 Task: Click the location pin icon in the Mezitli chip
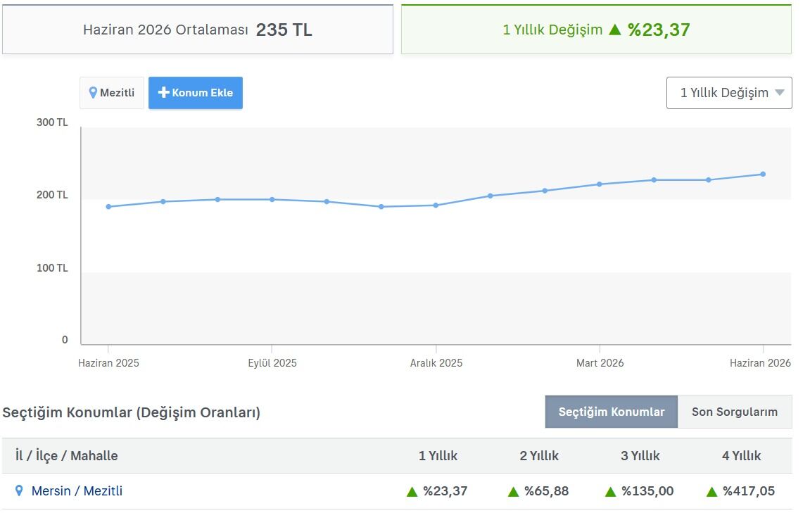click(93, 92)
